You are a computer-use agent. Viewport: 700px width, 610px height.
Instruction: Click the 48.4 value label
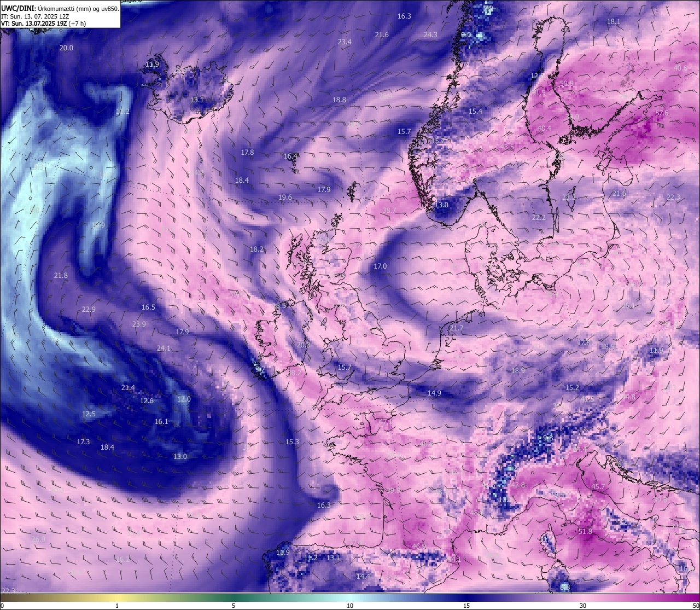pyautogui.click(x=544, y=129)
